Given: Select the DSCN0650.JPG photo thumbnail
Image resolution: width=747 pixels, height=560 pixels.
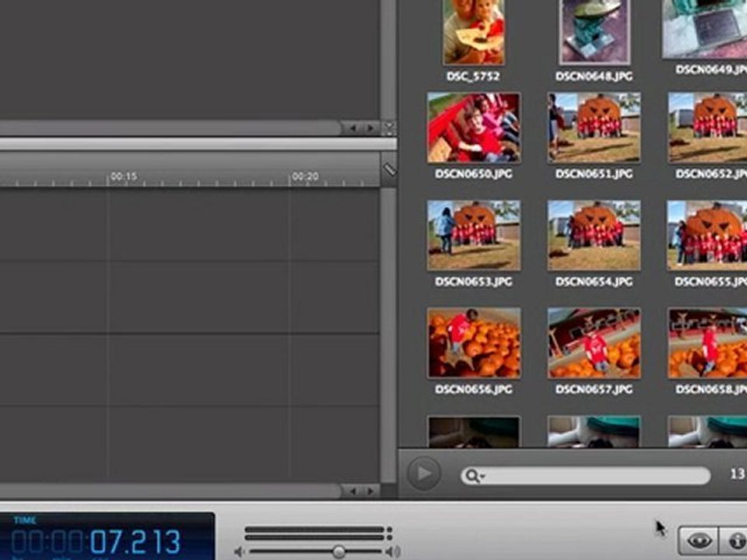Looking at the screenshot, I should (474, 128).
